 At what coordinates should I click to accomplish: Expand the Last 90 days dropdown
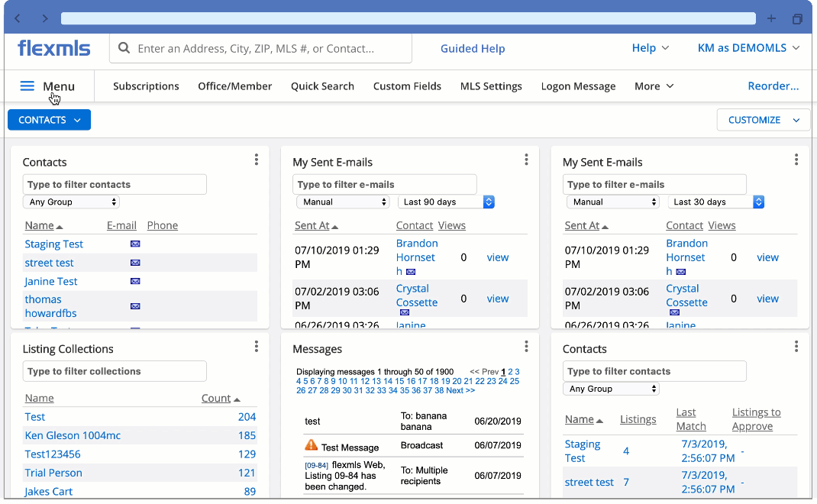(x=446, y=202)
